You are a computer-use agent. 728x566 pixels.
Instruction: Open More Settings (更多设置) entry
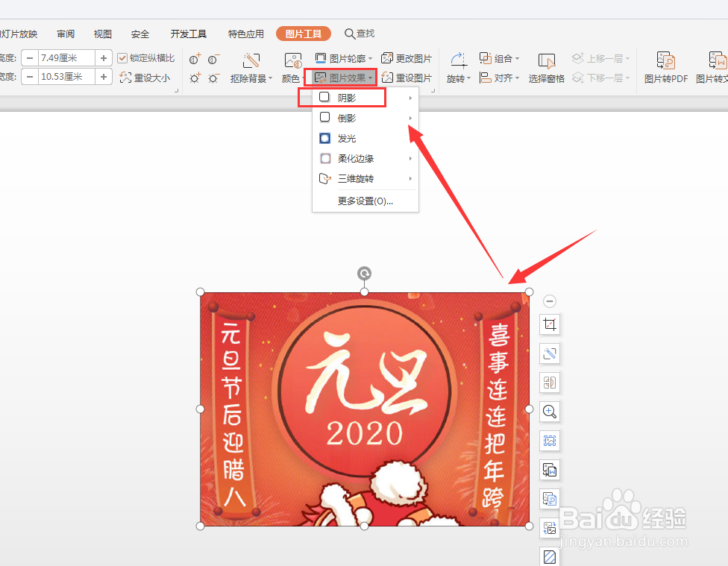365,201
